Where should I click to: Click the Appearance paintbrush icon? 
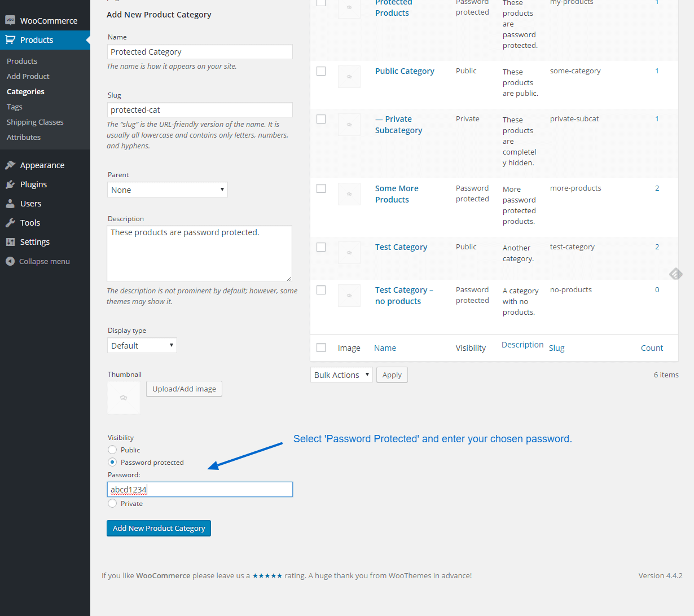10,165
